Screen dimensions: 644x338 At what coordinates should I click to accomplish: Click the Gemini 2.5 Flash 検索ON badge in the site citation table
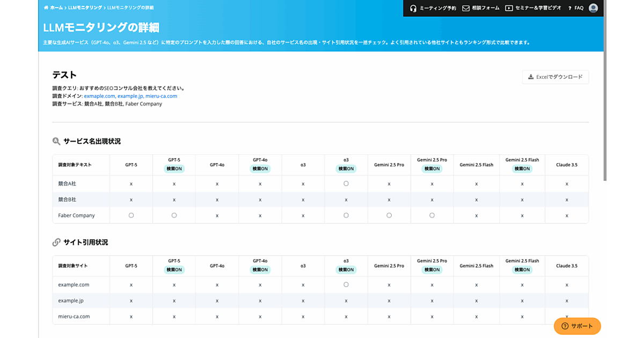click(522, 270)
